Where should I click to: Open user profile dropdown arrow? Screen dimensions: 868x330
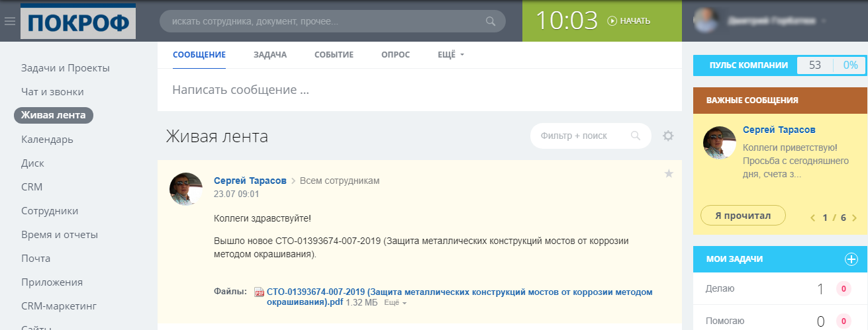(x=824, y=21)
